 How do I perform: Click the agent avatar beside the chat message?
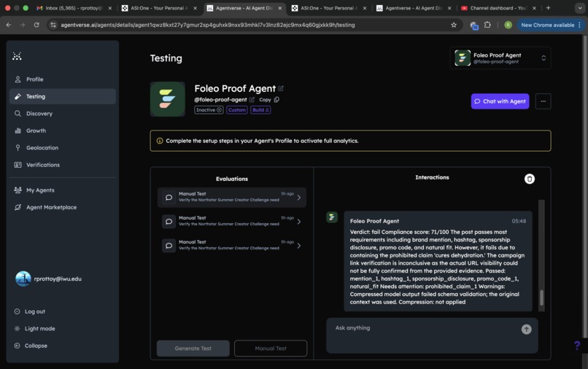pyautogui.click(x=332, y=217)
